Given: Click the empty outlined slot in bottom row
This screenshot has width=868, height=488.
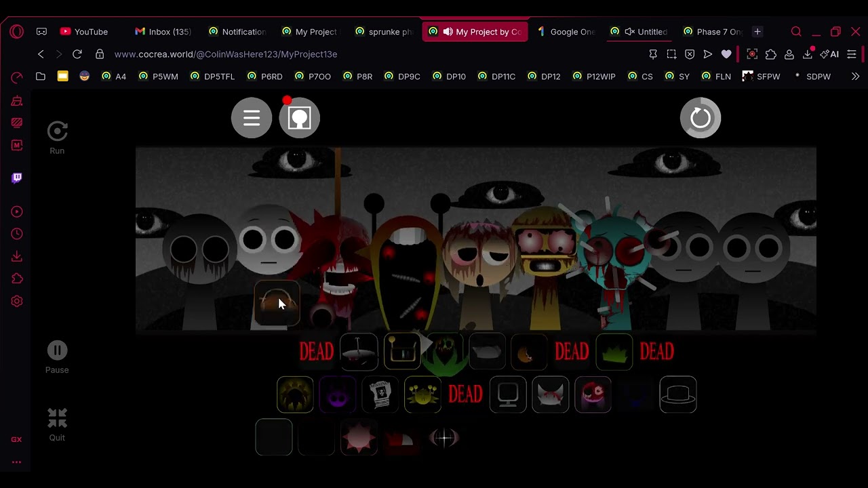Looking at the screenshot, I should point(274,437).
